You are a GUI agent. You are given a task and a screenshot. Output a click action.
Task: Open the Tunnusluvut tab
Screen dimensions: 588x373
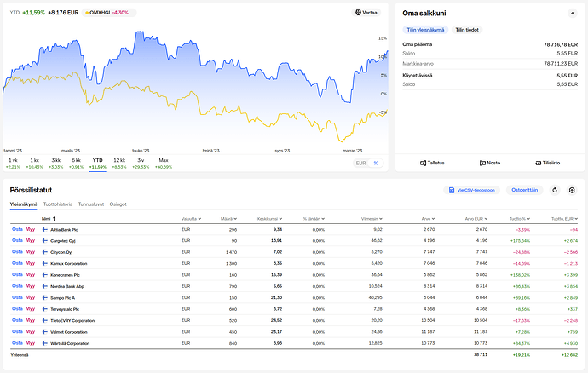[x=90, y=204]
